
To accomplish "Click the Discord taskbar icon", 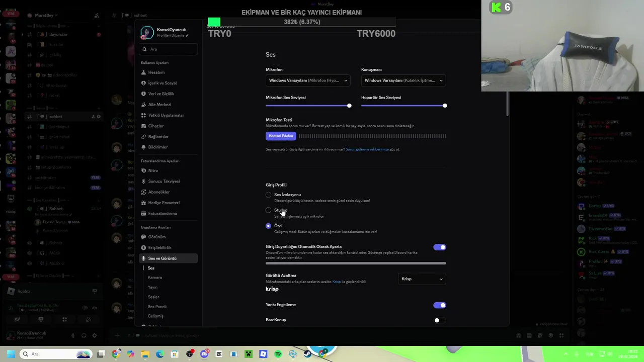I will click(205, 354).
